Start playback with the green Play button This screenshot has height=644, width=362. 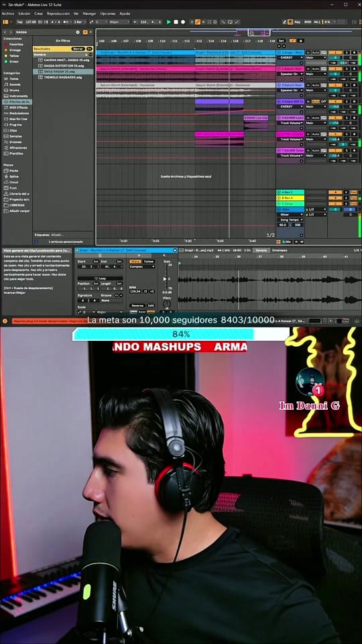pos(169,21)
